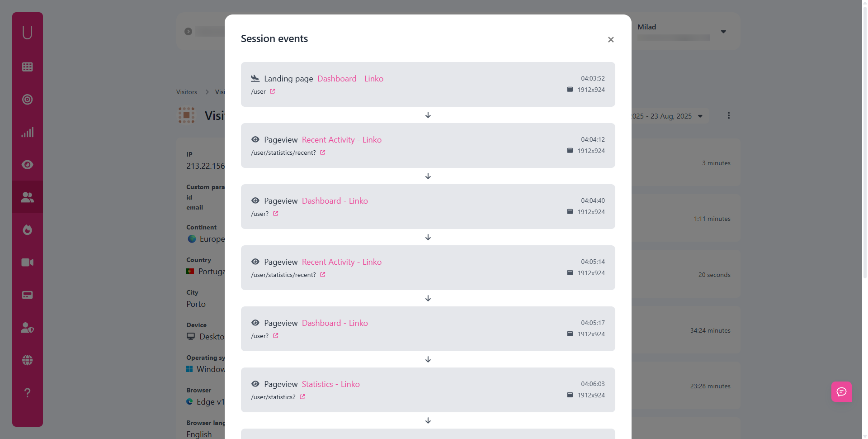Open the visitors people icon

27,197
